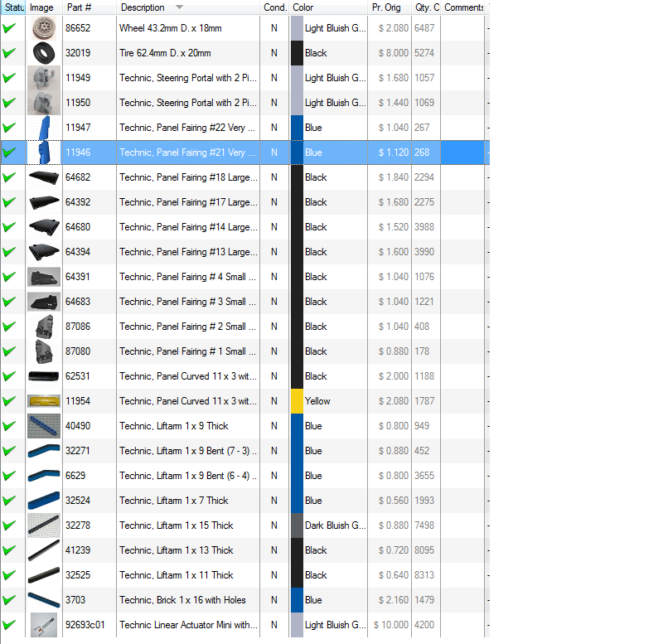Click quantity cell '7498'
Image resolution: width=663 pixels, height=644 pixels.
[x=424, y=525]
